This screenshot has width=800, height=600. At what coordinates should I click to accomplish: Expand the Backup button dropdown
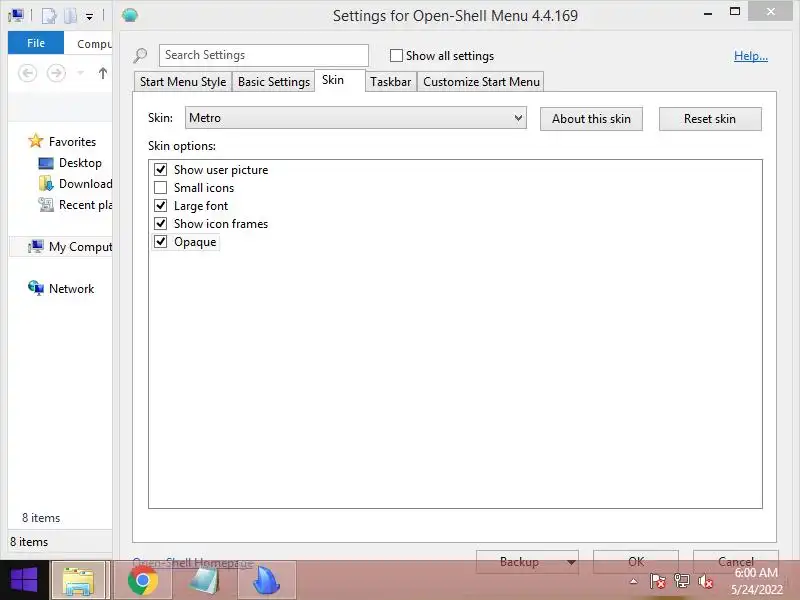coord(571,562)
